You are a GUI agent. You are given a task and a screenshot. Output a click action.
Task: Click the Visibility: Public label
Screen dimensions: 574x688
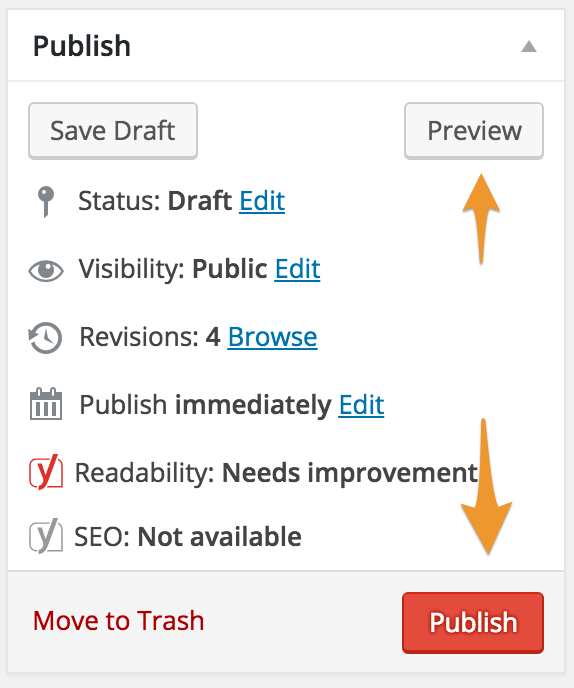pos(173,269)
